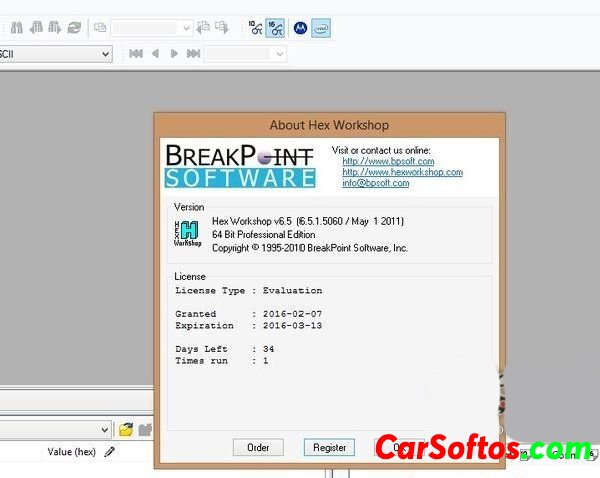This screenshot has width=600, height=478.
Task: Click the info@bpsoft.com email link
Action: [375, 183]
